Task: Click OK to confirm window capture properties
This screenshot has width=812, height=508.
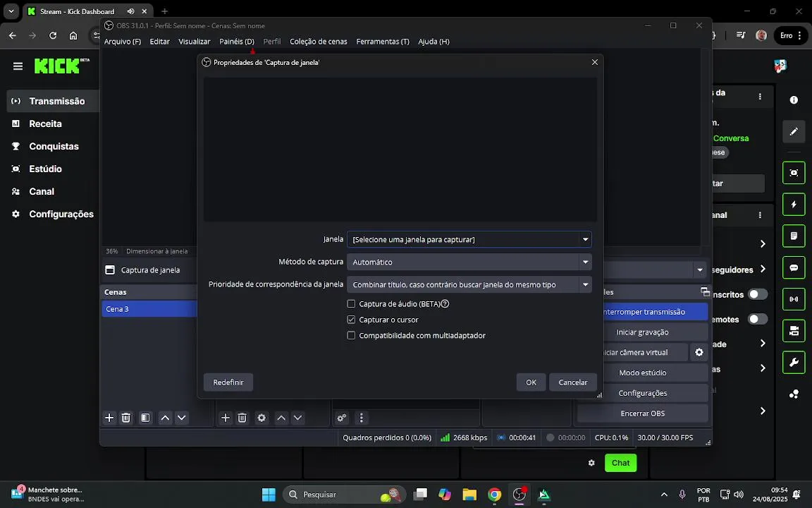Action: click(x=531, y=382)
